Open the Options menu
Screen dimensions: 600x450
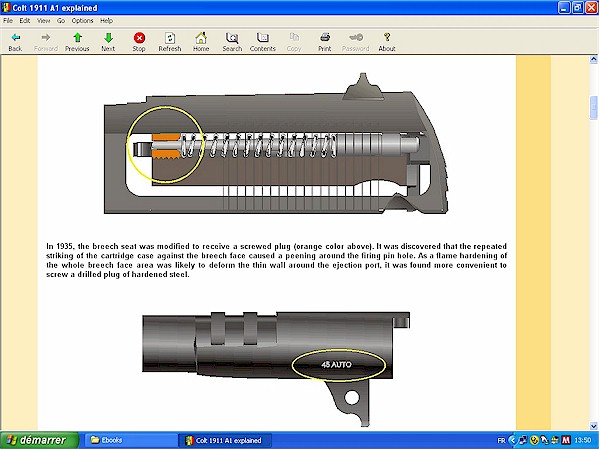[82, 21]
